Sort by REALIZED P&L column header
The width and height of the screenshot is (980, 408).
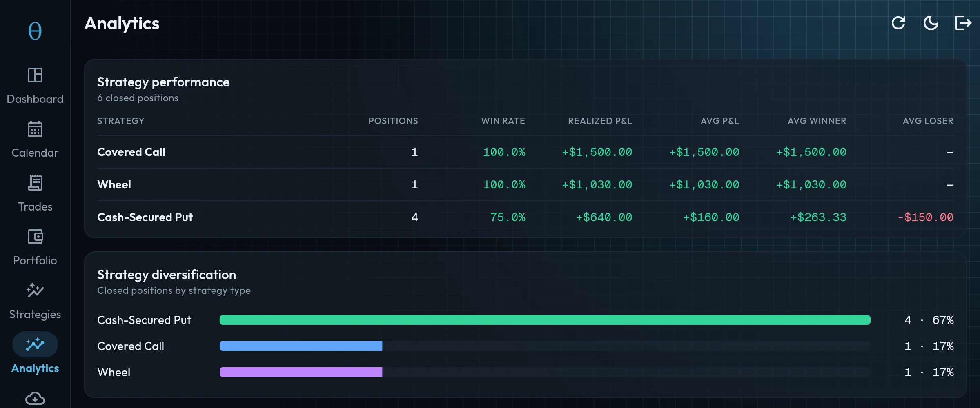600,121
